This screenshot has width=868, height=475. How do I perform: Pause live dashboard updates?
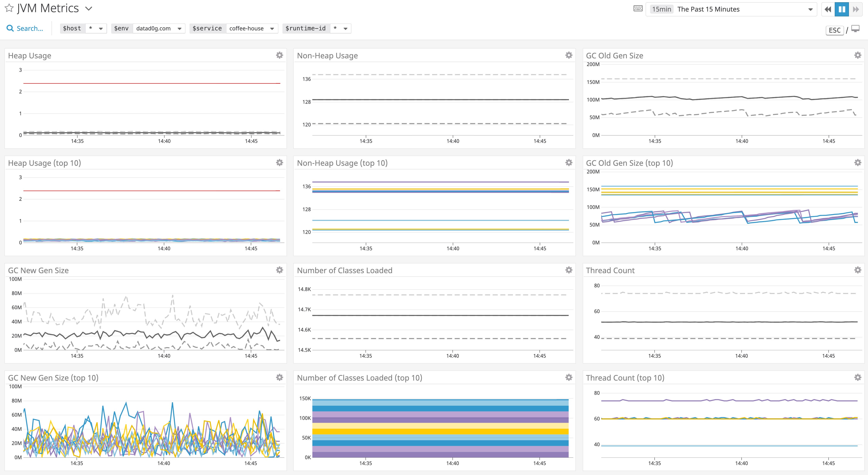tap(842, 9)
